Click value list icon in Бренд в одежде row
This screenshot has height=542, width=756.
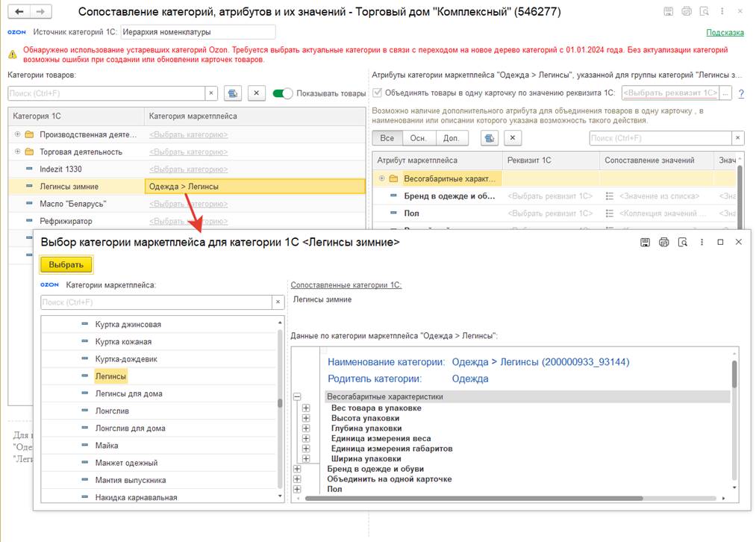pos(610,196)
